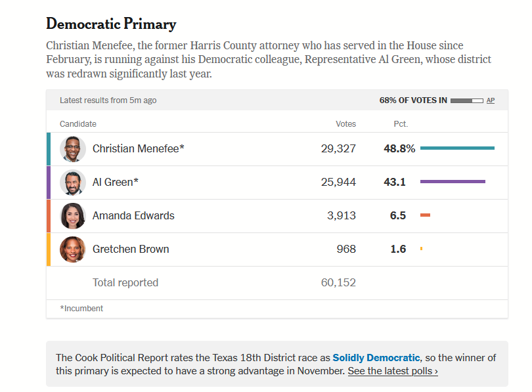The width and height of the screenshot is (532, 392).
Task: Click Al Green's candidate photo
Action: point(73,183)
